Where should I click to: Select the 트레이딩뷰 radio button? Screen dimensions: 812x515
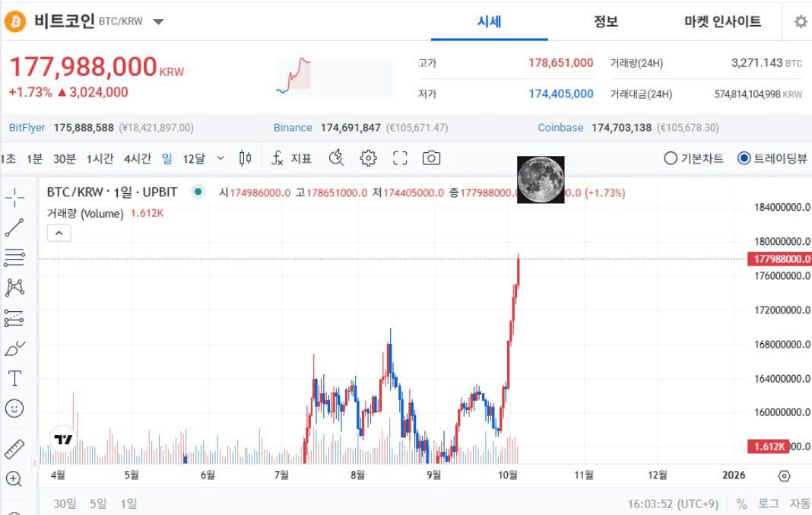point(744,158)
